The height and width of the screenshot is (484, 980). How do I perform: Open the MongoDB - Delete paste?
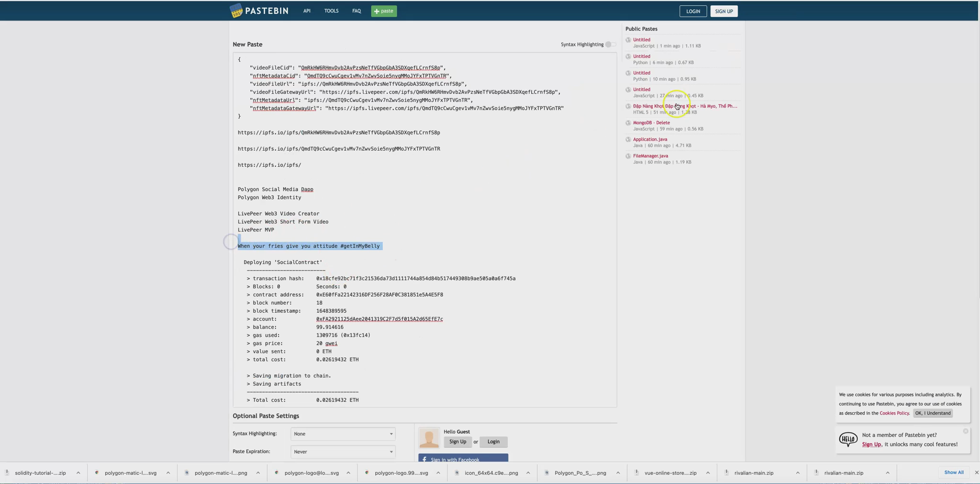tap(651, 122)
